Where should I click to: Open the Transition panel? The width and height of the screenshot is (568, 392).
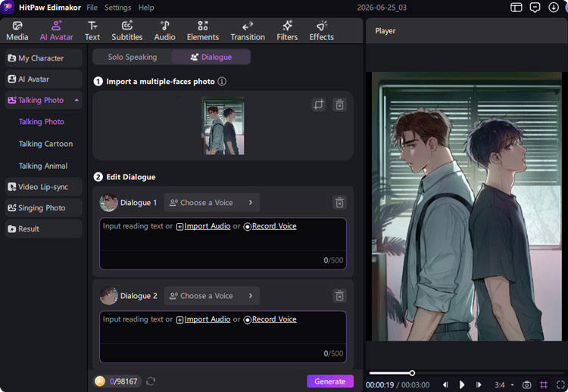click(x=248, y=31)
